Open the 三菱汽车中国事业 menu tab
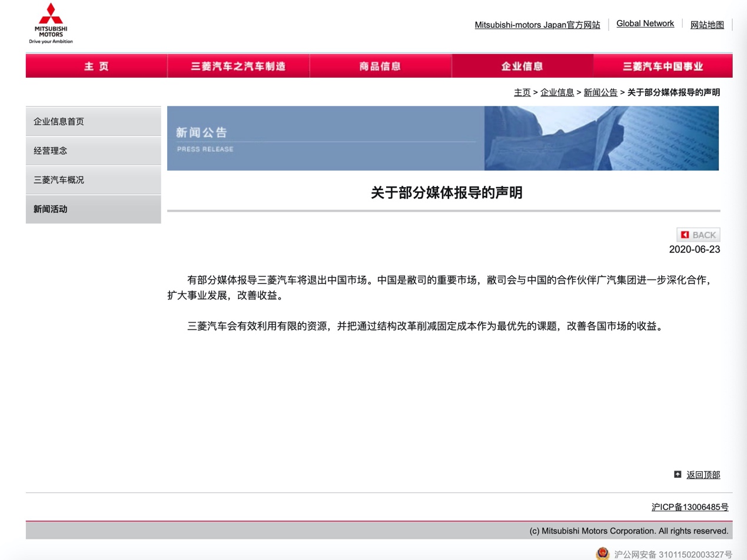Screen dimensions: 747x560 (x=663, y=66)
